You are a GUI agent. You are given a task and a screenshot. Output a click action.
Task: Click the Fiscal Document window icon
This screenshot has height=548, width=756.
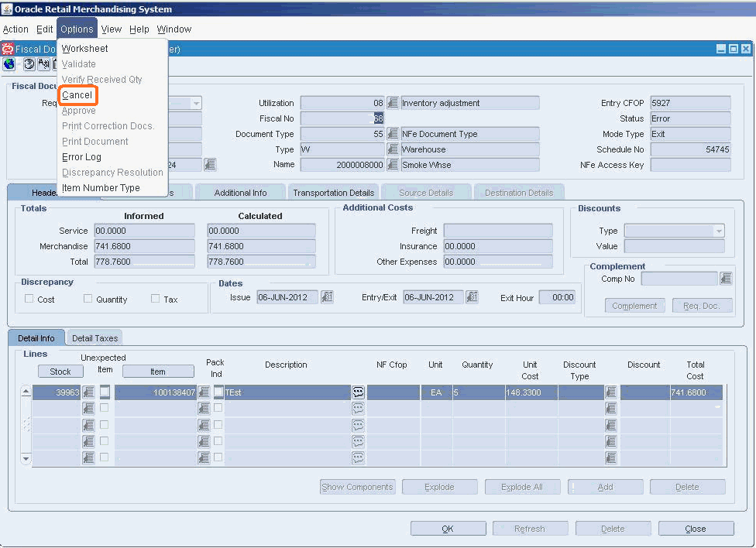point(7,49)
